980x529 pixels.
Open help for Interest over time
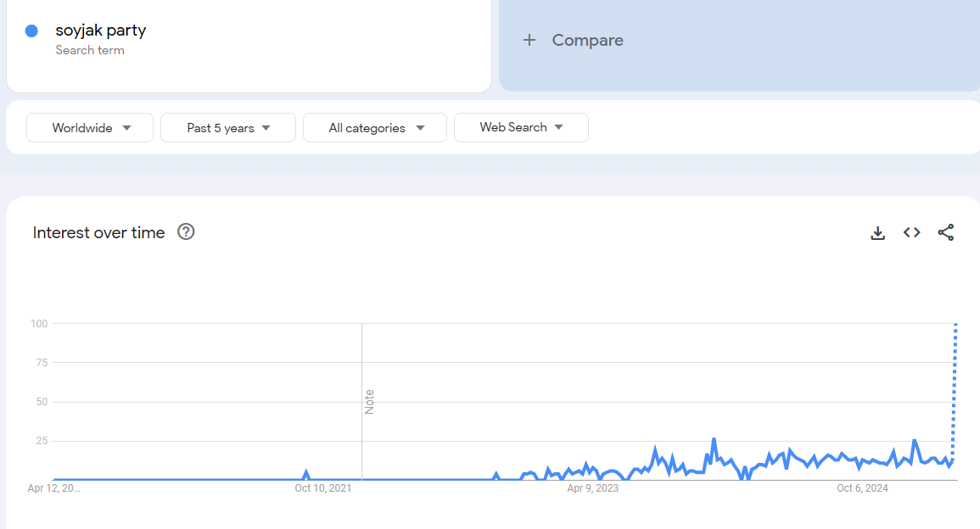(x=186, y=232)
